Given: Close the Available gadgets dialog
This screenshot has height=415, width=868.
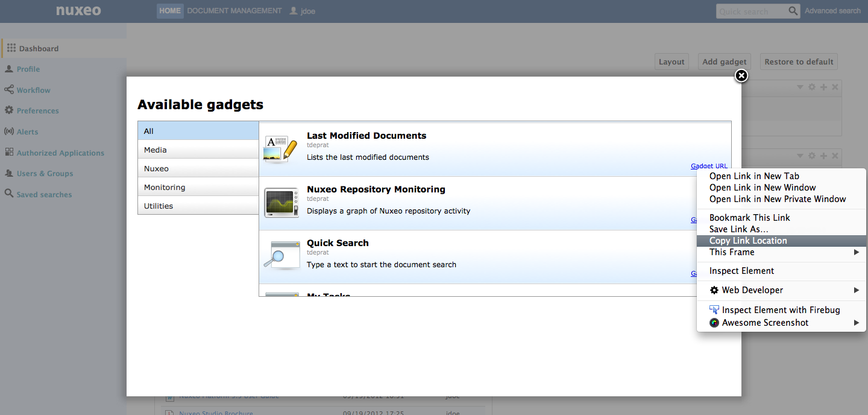Looking at the screenshot, I should [741, 75].
